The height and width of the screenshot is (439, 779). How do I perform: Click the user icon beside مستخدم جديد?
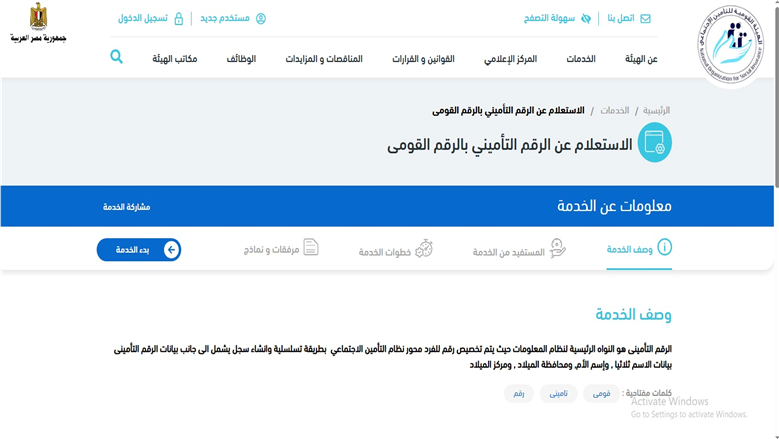(261, 18)
